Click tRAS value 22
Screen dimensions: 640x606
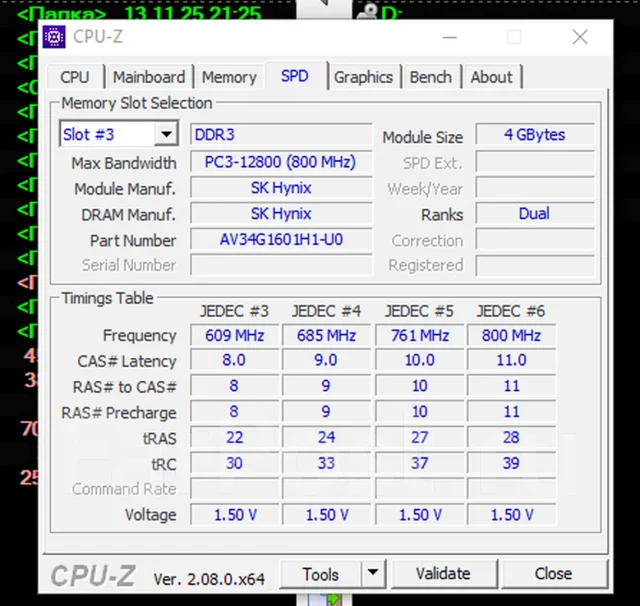[x=235, y=437]
